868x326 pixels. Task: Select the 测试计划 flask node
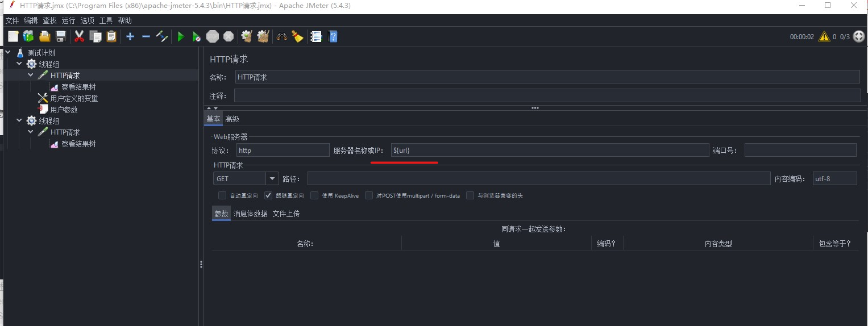click(41, 53)
